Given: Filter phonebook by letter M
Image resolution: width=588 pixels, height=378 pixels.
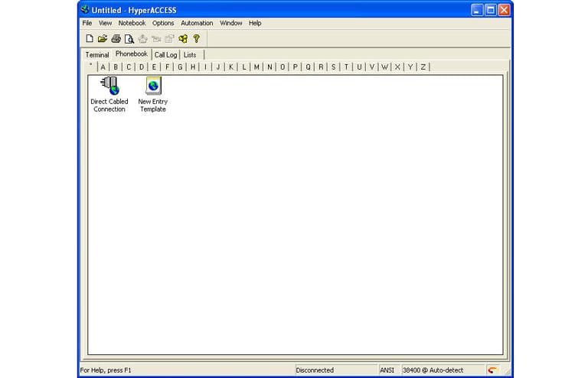Looking at the screenshot, I should (x=257, y=67).
